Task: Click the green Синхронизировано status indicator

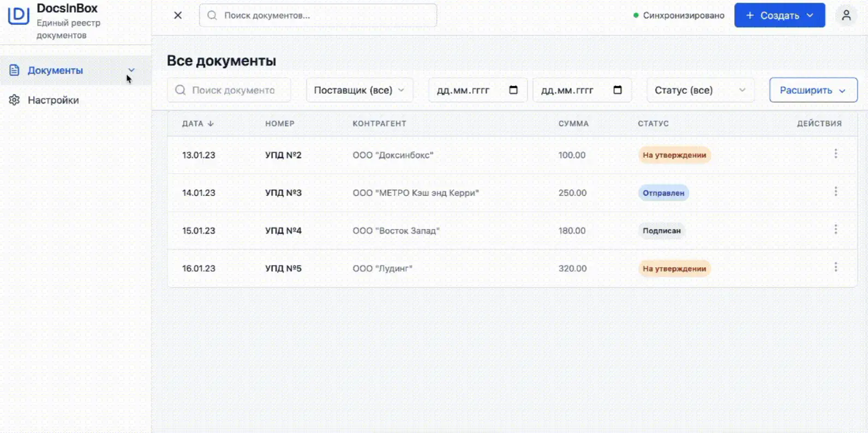Action: pos(636,15)
